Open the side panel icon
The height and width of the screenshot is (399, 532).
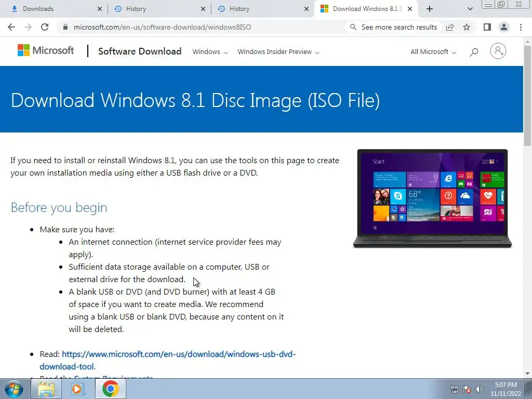coord(487,27)
